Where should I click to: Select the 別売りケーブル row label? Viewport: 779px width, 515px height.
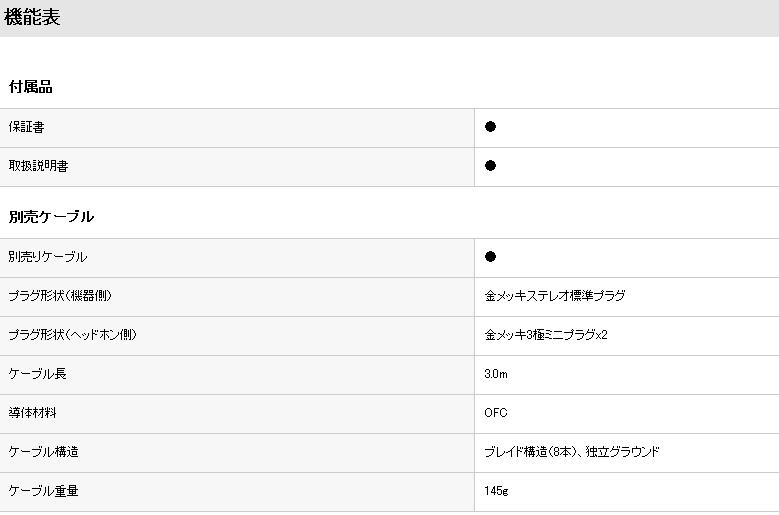(x=48, y=257)
